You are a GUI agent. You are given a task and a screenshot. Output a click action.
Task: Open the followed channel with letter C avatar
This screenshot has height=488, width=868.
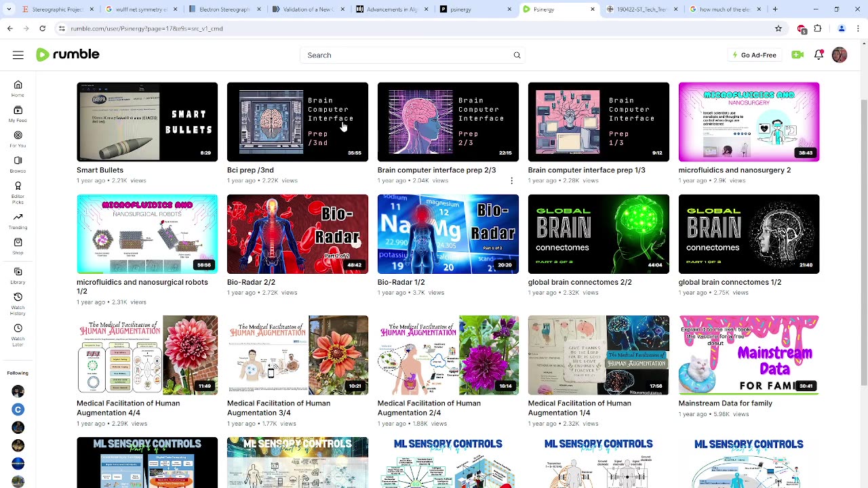pos(18,409)
